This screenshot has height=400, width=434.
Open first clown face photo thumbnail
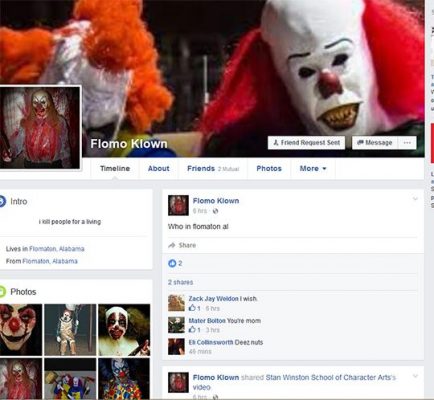(x=21, y=330)
